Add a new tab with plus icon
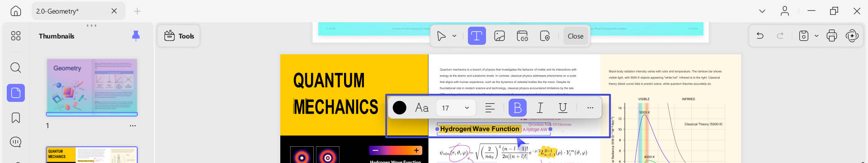This screenshot has height=163, width=868. pos(137,11)
